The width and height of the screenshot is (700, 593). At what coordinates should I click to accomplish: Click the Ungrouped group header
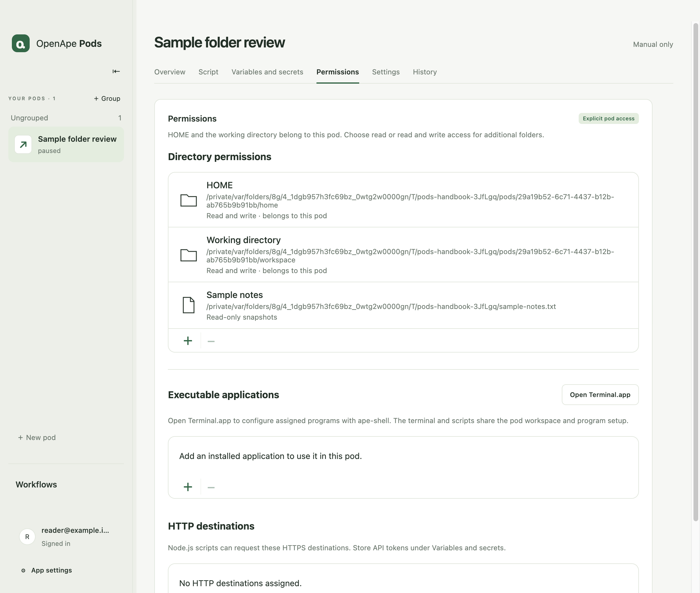(66, 118)
